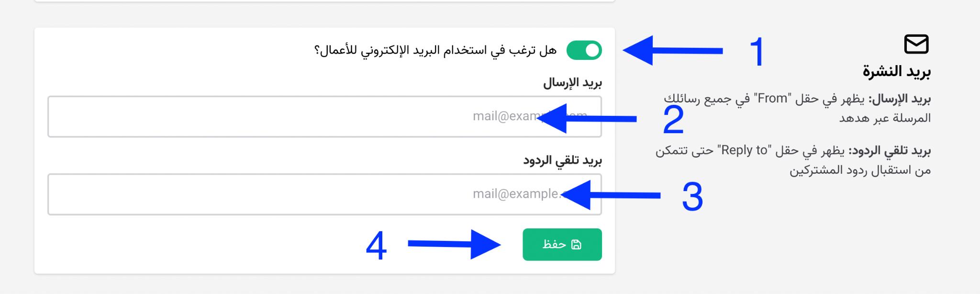
Task: Click the envelope icon above بريد النشرة
Action: point(916,44)
